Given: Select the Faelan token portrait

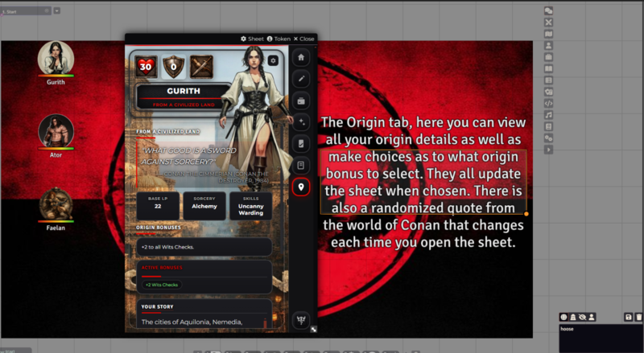Looking at the screenshot, I should click(x=56, y=203).
